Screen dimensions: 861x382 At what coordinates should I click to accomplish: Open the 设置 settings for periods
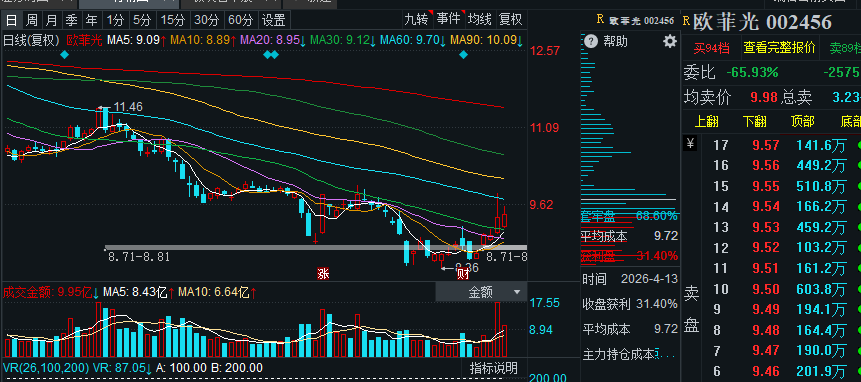[x=273, y=21]
